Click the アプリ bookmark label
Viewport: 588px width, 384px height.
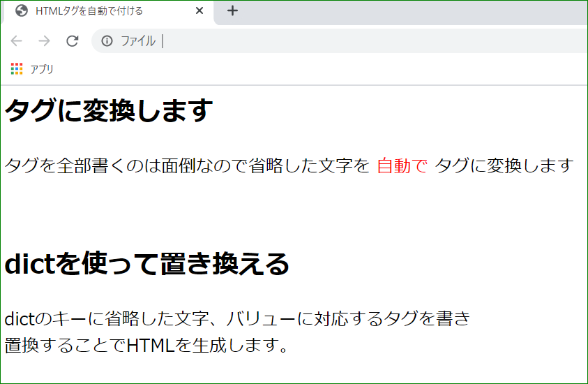[42, 69]
